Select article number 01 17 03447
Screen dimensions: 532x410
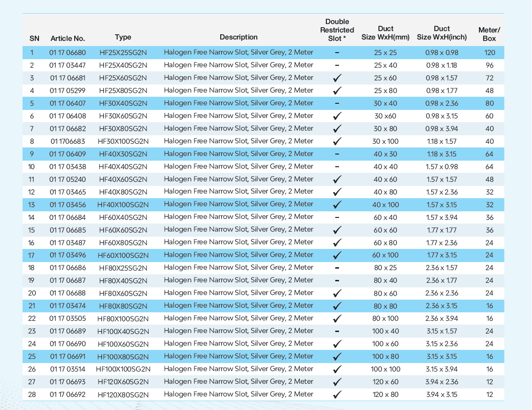click(68, 65)
